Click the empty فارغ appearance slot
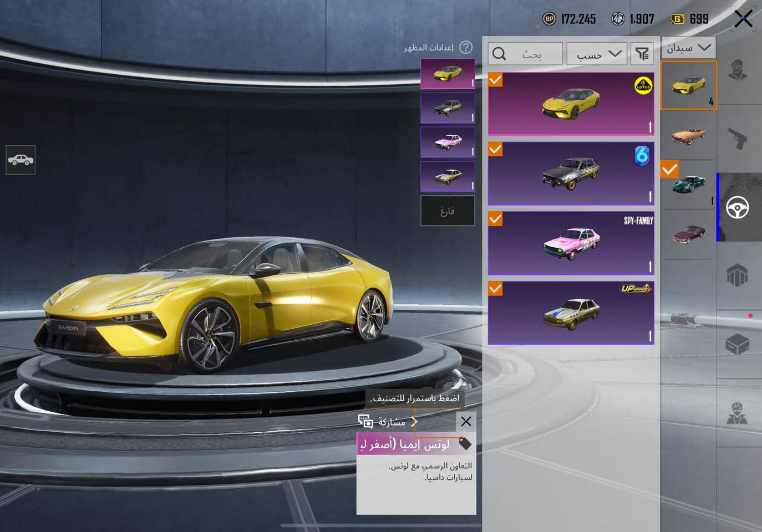The image size is (762, 532). [x=448, y=211]
